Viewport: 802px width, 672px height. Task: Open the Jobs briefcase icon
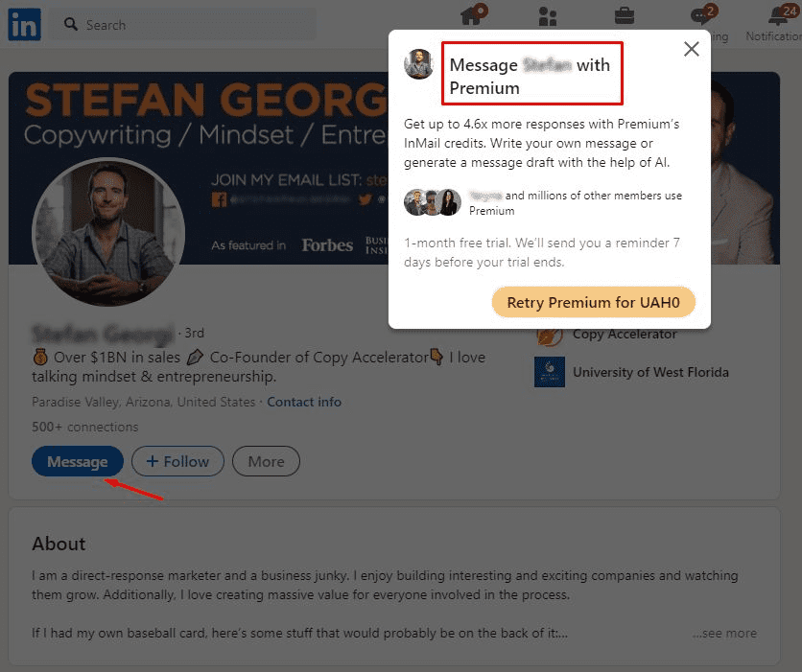click(x=624, y=16)
